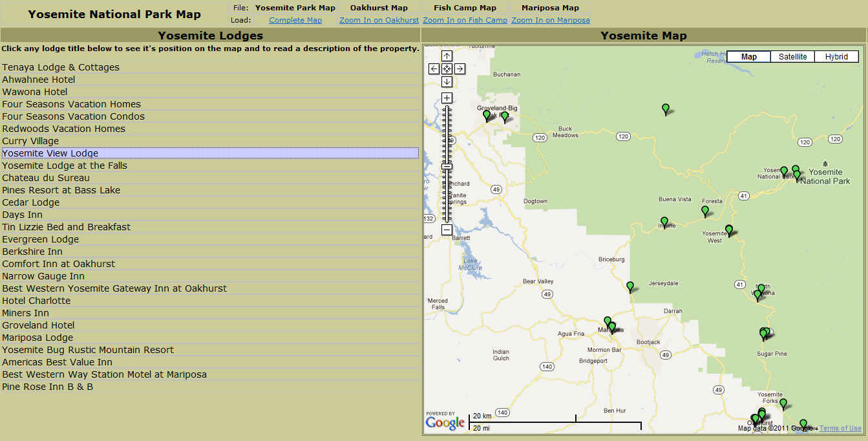The width and height of the screenshot is (868, 441).
Task: Click the green marker at Foresta
Action: tap(705, 211)
